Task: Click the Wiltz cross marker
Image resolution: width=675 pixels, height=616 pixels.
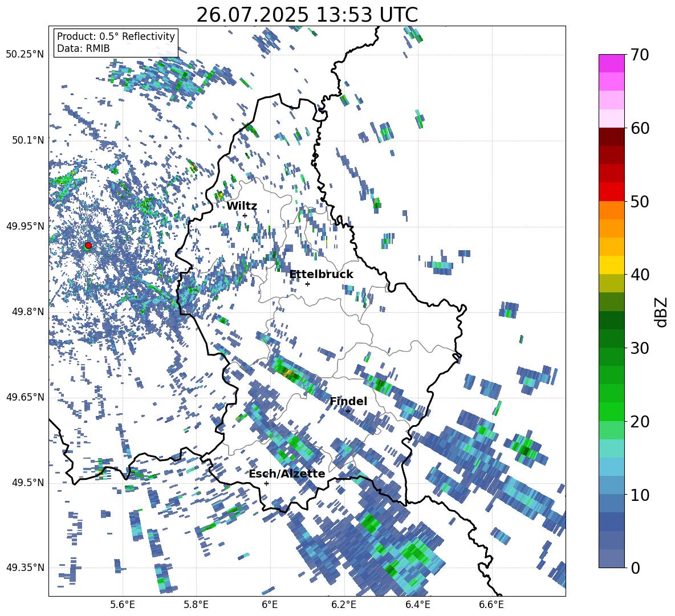Action: point(245,215)
